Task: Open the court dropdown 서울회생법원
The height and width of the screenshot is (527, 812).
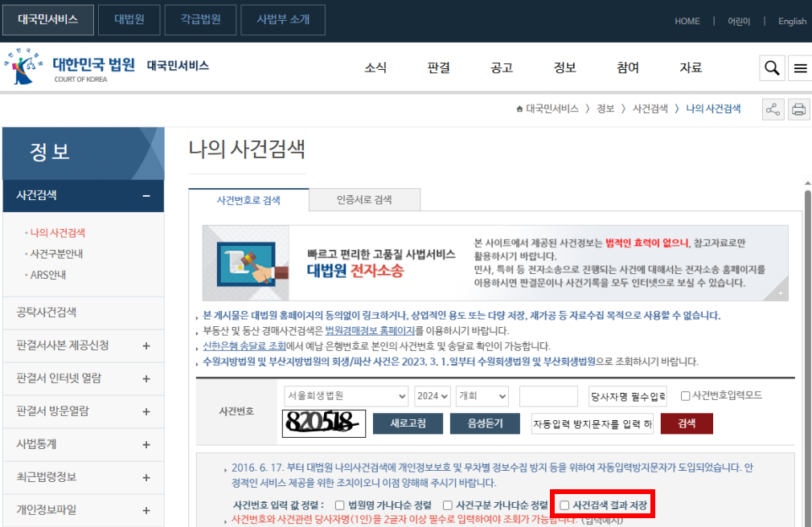Action: click(x=346, y=396)
